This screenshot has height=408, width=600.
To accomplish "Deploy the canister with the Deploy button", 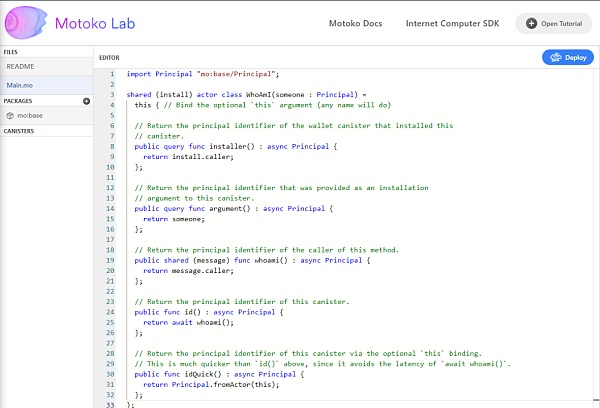I will pyautogui.click(x=568, y=57).
